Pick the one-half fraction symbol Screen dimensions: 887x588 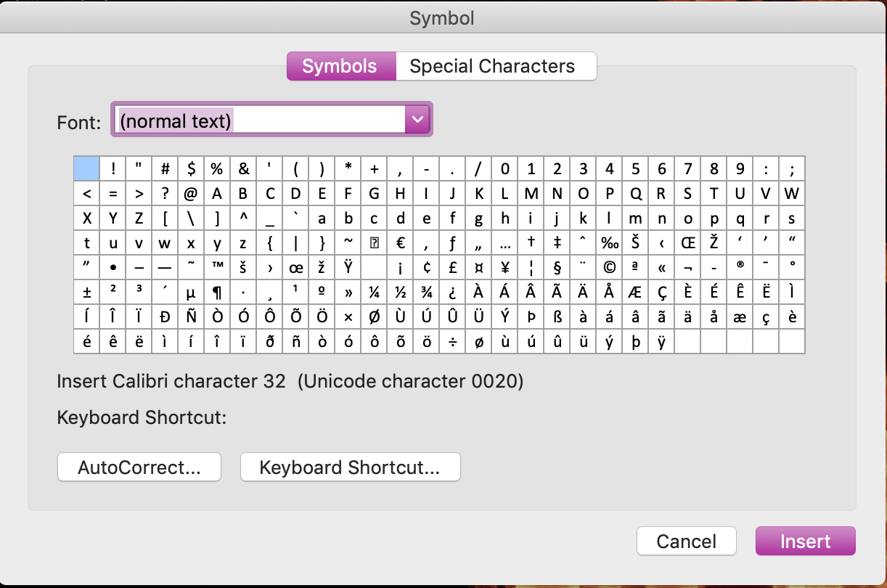400,293
